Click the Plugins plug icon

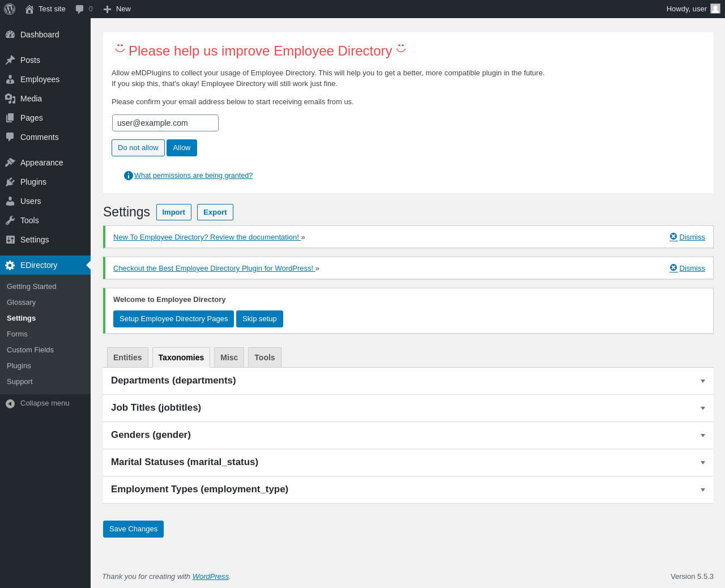[x=10, y=182]
